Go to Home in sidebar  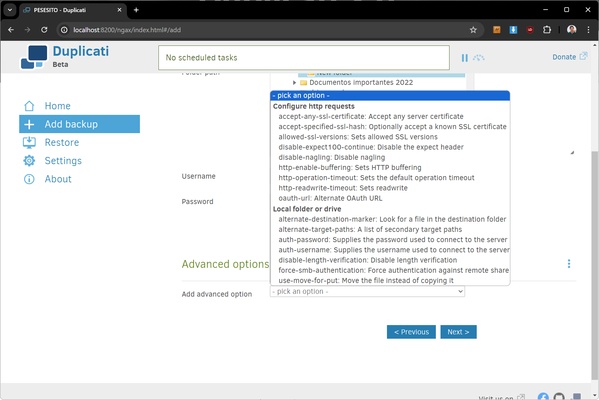point(57,106)
